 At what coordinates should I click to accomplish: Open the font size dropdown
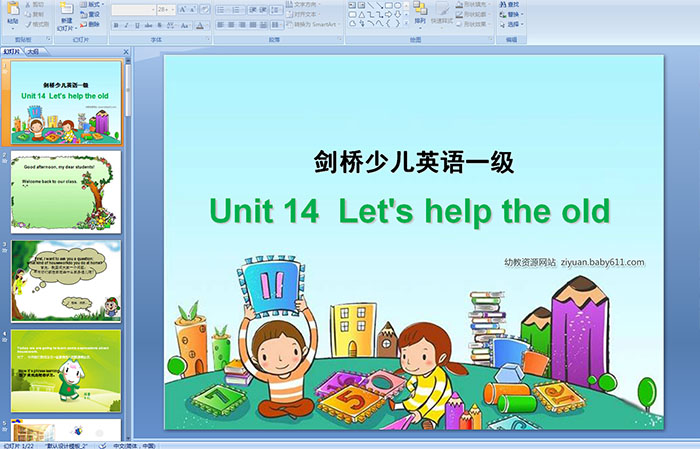coord(166,9)
